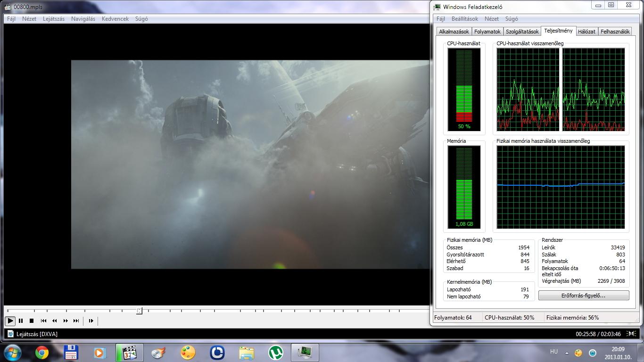Open Google Chrome from the taskbar

[x=42, y=353]
